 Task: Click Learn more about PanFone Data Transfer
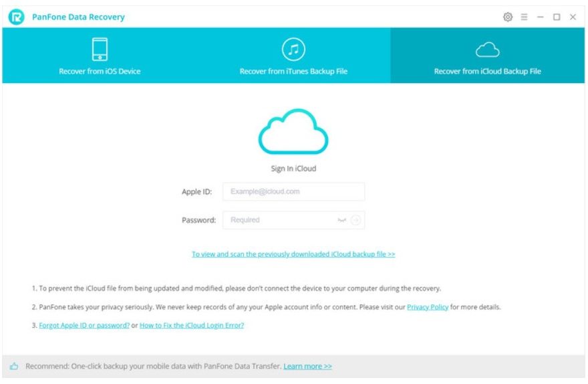307,366
